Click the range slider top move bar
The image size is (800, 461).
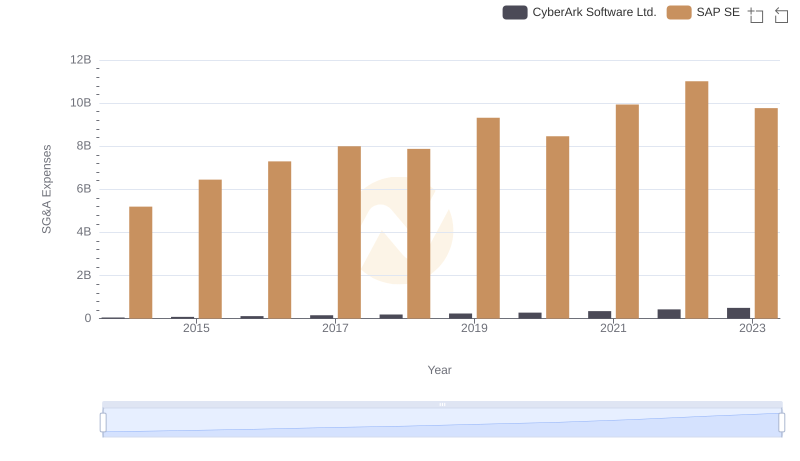pyautogui.click(x=442, y=404)
